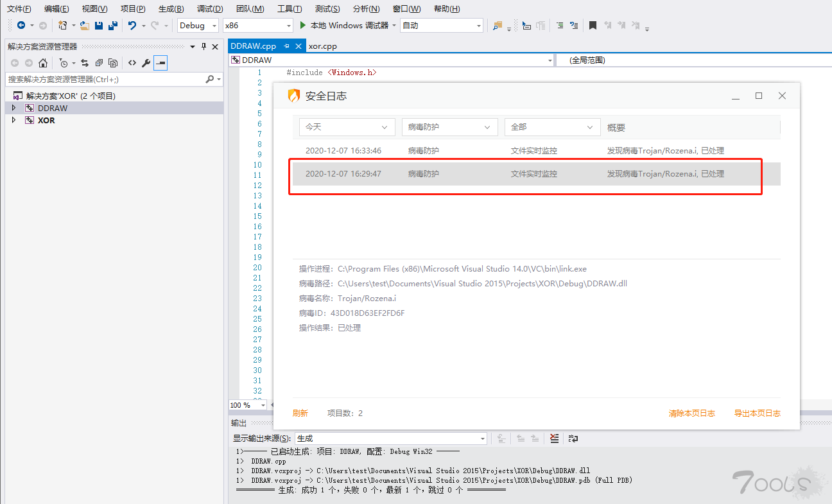Open the DDRAW scope navigation dropdown
Viewport: 832px width, 504px height.
point(391,60)
